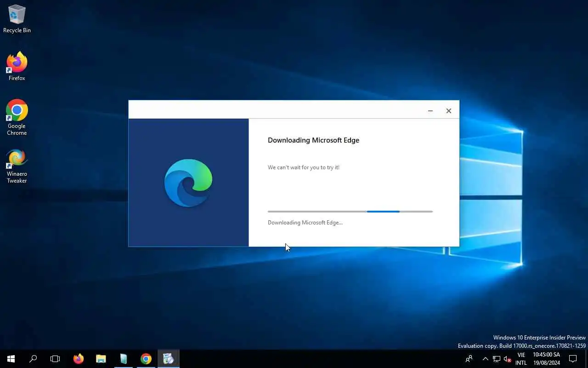Click 'We can't wait for you to try it!' text
The image size is (588, 368).
coord(304,167)
